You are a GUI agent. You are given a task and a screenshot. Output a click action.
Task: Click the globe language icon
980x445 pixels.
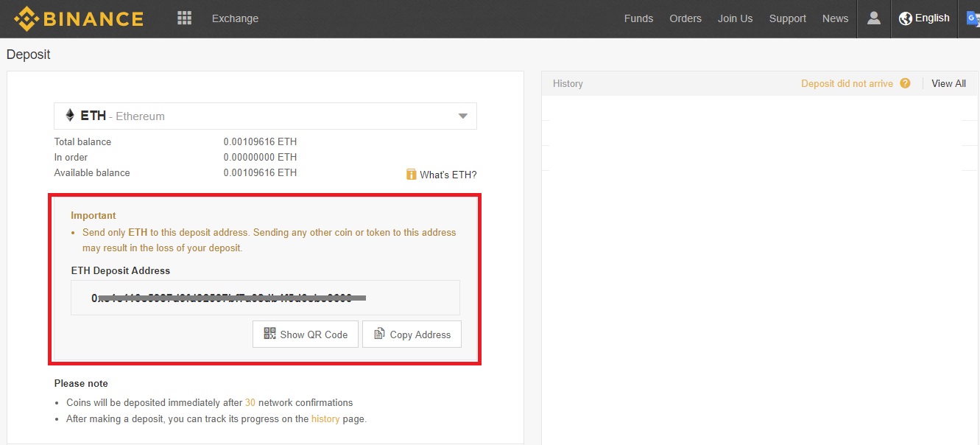coord(906,18)
